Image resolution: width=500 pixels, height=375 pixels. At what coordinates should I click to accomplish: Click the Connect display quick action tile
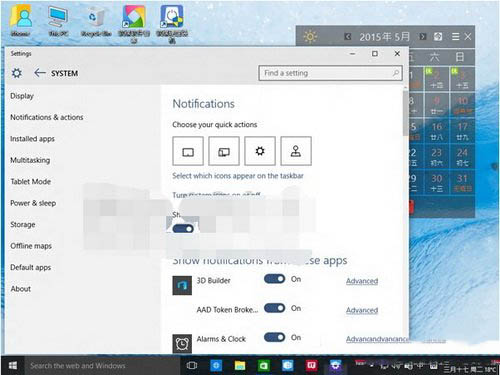coord(224,151)
